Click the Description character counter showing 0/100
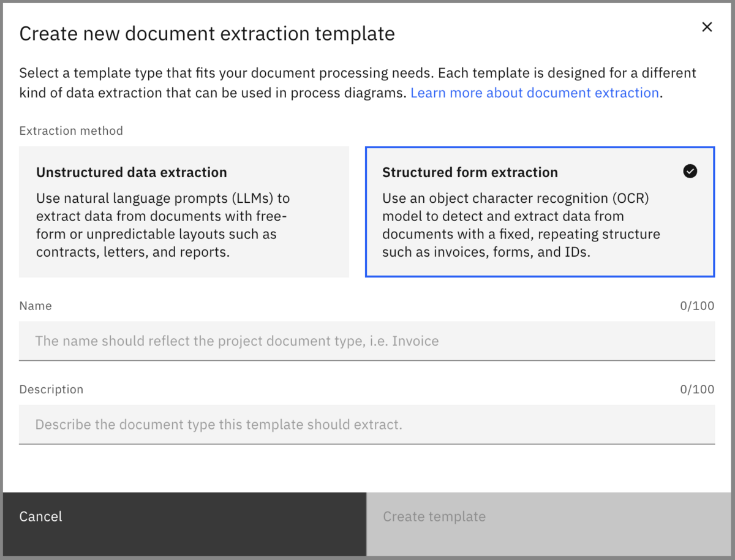Screen dimensions: 735x560 pyautogui.click(x=697, y=389)
